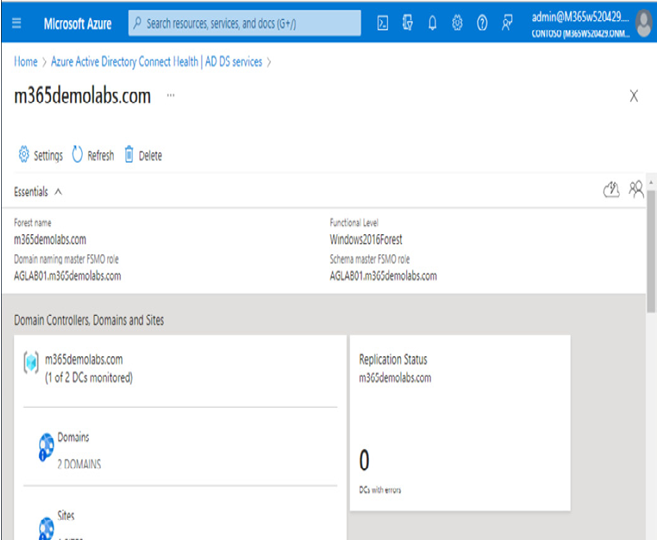The height and width of the screenshot is (540, 659).
Task: Open the Azure portal hamburger menu
Action: [x=16, y=23]
